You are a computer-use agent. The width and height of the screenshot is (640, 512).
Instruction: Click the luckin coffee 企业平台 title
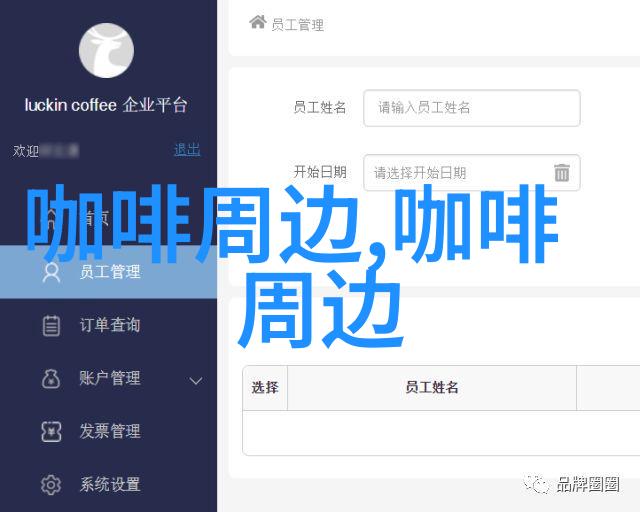[x=106, y=105]
